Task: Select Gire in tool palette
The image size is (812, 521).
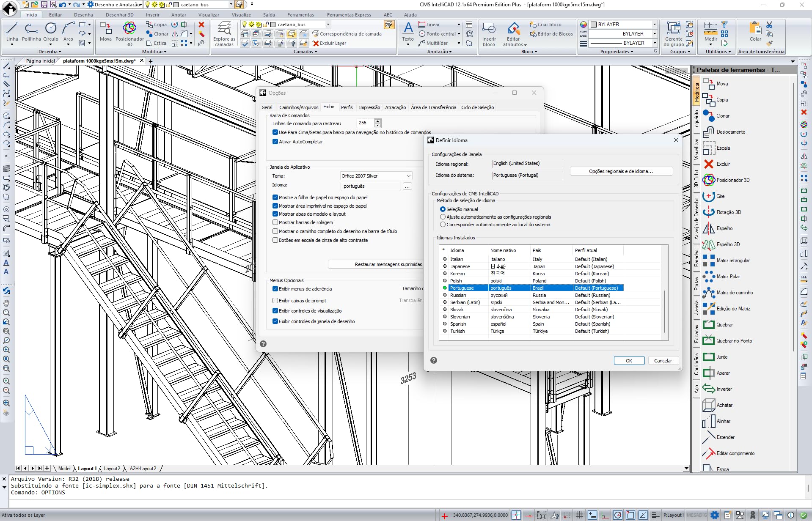Action: (714, 196)
